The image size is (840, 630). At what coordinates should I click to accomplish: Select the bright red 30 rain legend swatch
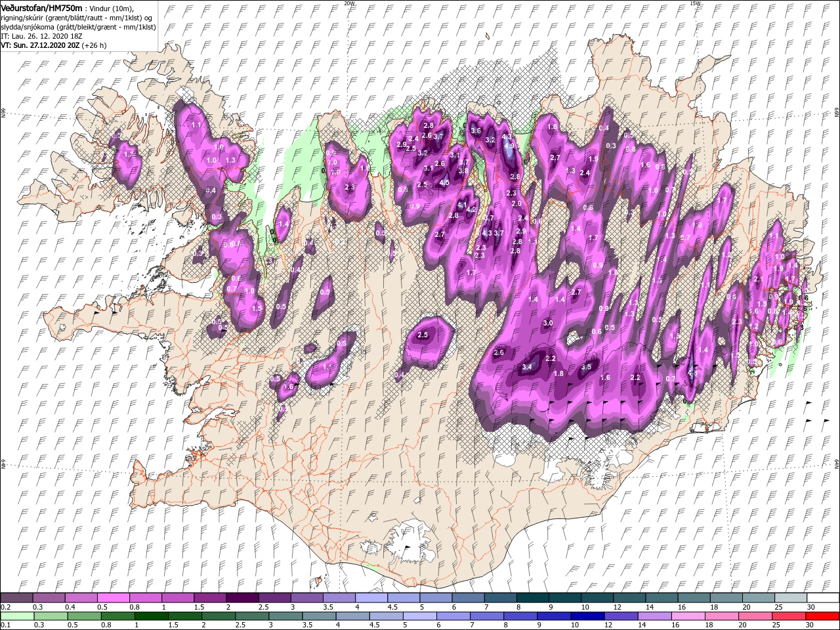tap(823, 616)
